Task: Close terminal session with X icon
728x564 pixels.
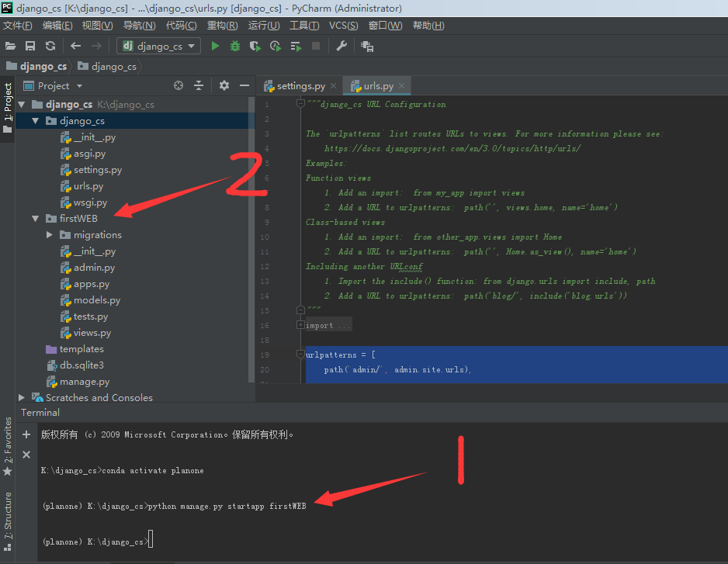Action: [x=26, y=455]
